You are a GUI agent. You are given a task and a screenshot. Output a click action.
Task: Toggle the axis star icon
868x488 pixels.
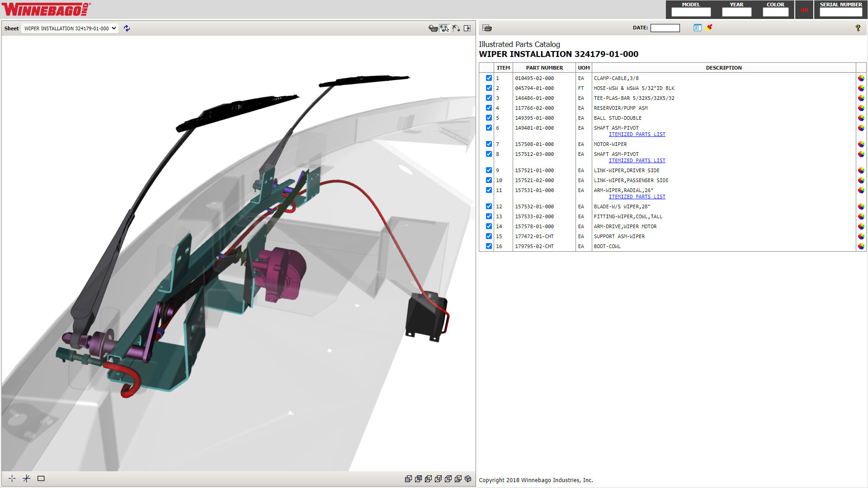coord(27,479)
